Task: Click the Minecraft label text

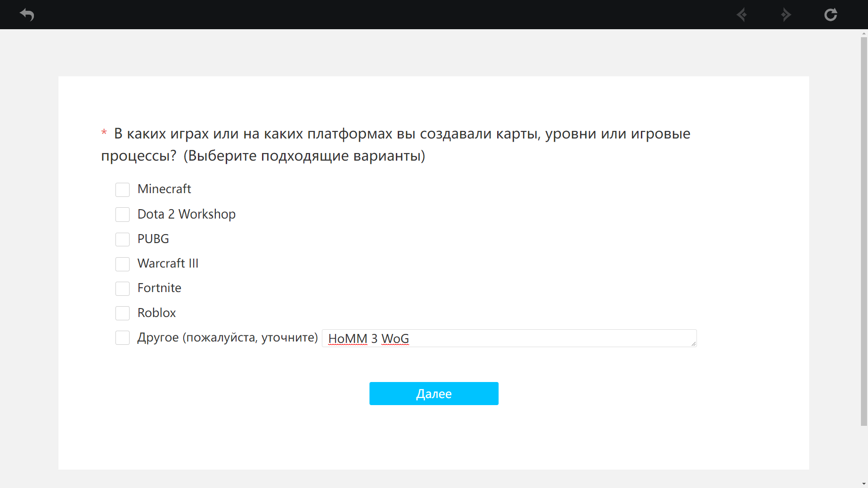Action: point(164,189)
